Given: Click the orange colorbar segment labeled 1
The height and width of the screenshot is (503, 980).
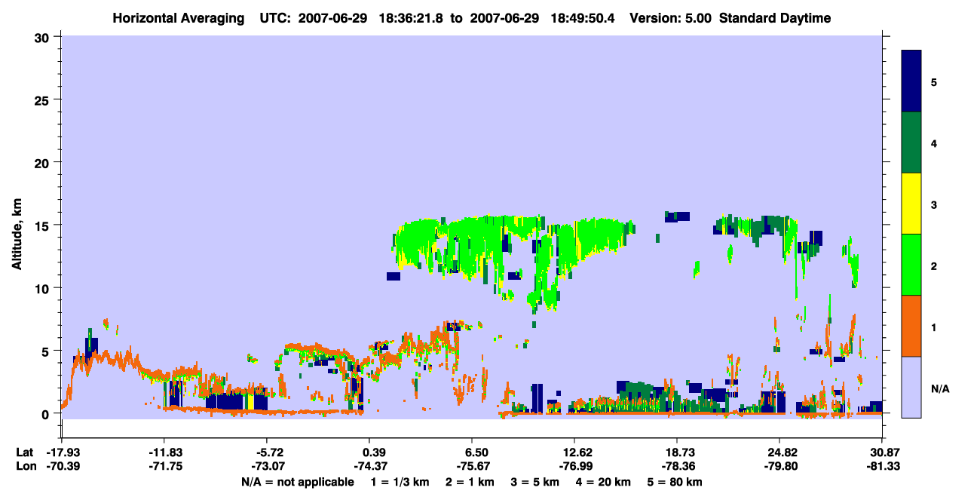Looking at the screenshot, I should (911, 326).
